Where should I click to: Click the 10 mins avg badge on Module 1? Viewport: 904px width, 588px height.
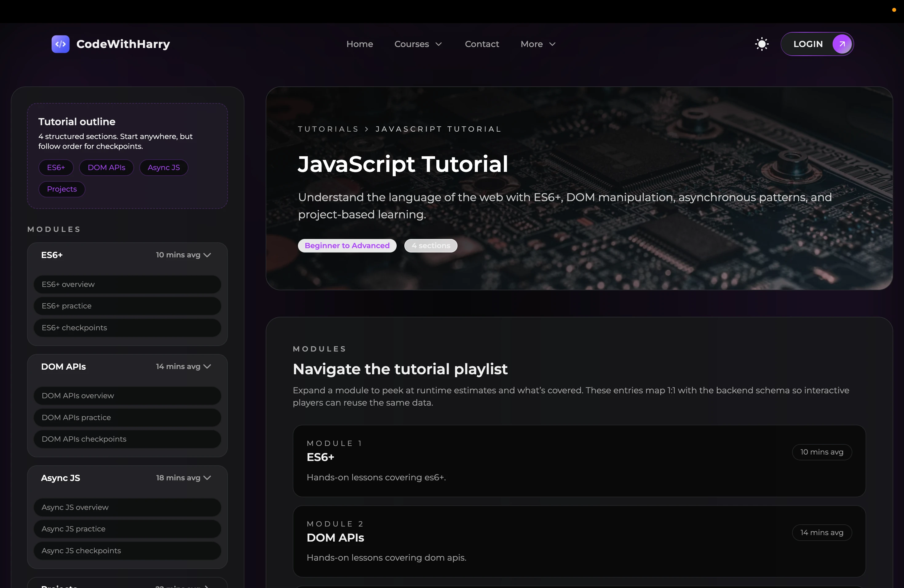pos(822,452)
